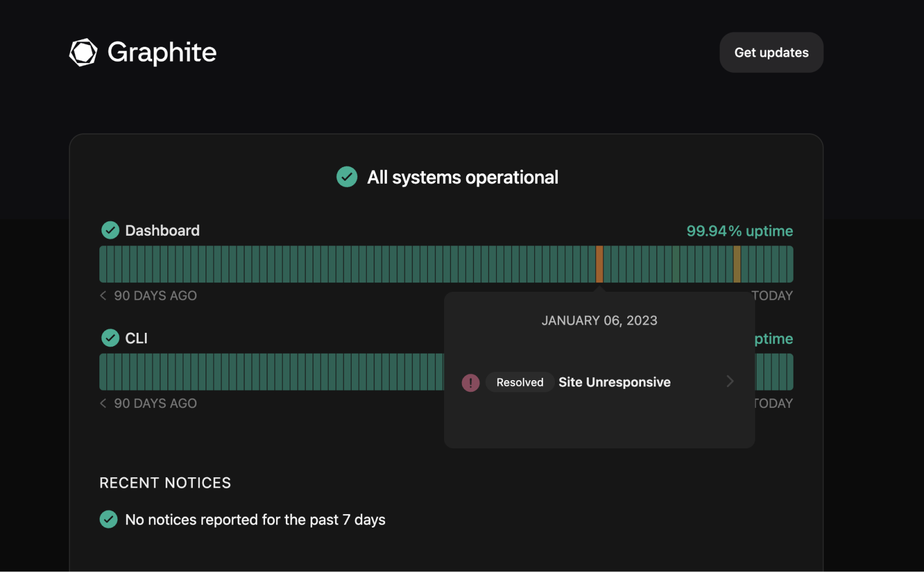This screenshot has width=924, height=572.
Task: Click the green check icon next to Dashboard
Action: [110, 231]
